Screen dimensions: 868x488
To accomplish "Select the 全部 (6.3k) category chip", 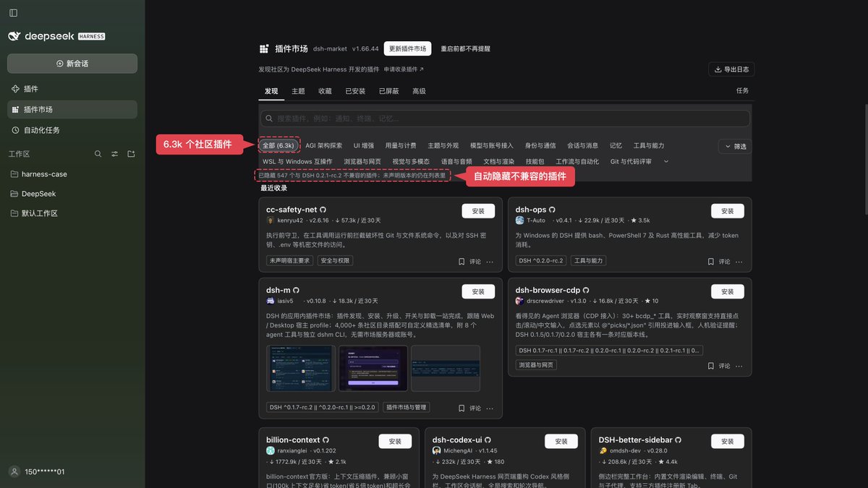I will (x=278, y=145).
